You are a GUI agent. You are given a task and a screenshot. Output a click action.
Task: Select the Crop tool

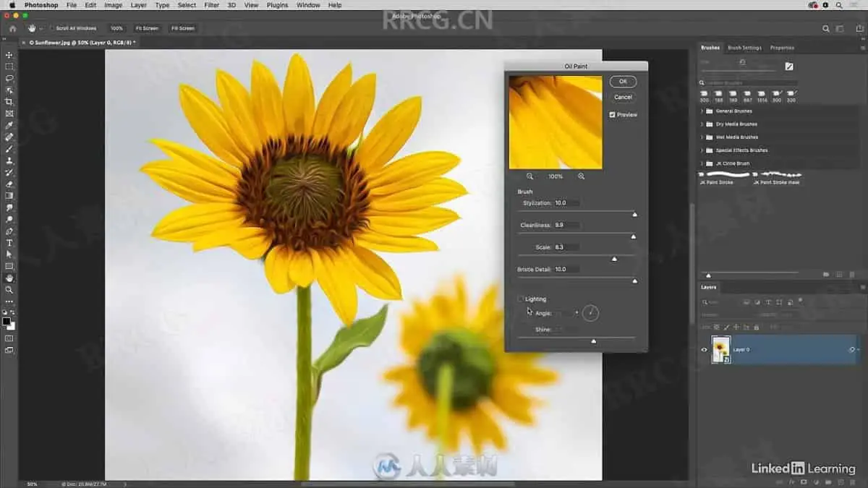(9, 102)
